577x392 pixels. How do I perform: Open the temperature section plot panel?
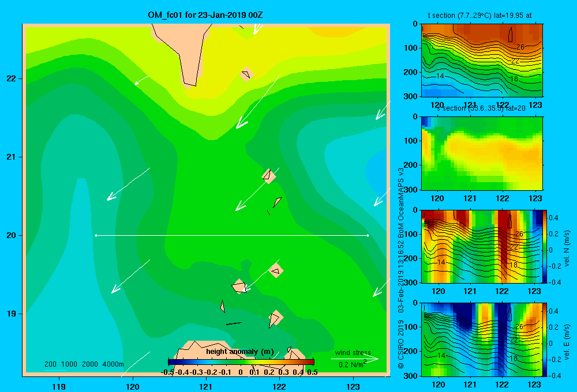(x=482, y=61)
